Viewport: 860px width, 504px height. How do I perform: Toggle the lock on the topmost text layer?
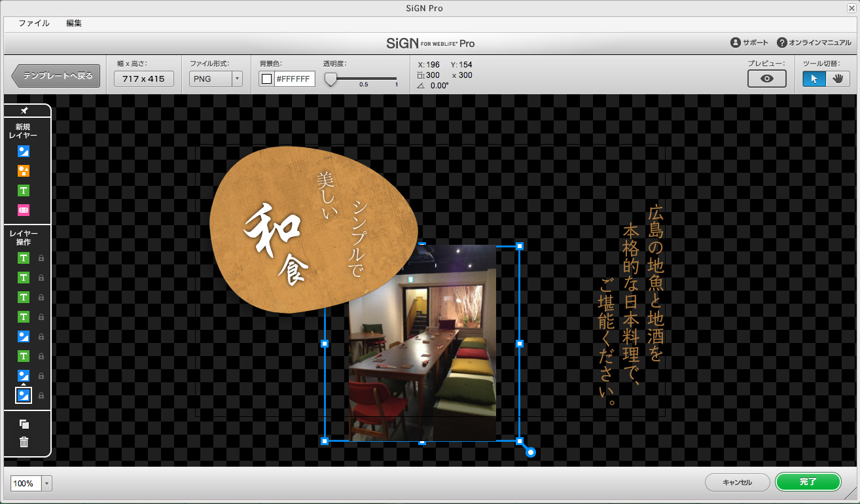click(x=40, y=259)
